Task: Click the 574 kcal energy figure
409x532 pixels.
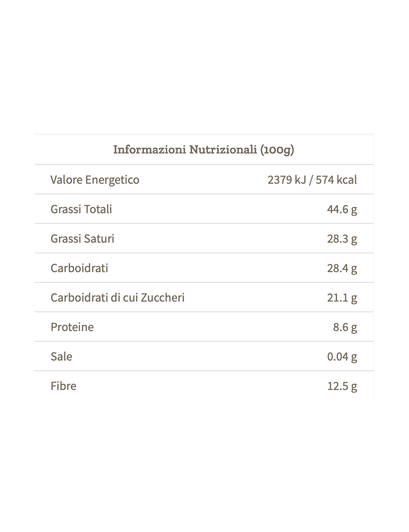Action: [x=336, y=180]
